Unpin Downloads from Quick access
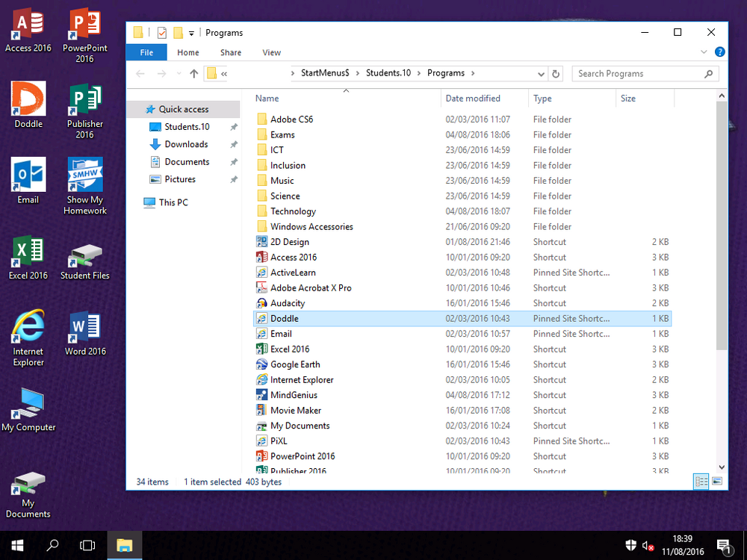 [x=233, y=144]
